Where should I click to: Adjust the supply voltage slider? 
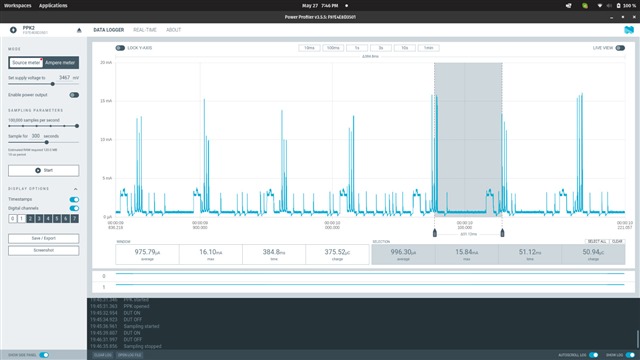[53, 84]
